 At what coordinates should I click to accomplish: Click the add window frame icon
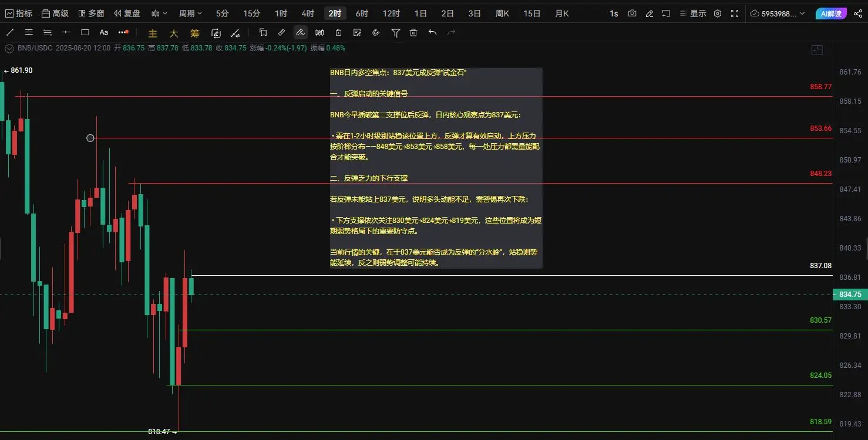coord(666,13)
